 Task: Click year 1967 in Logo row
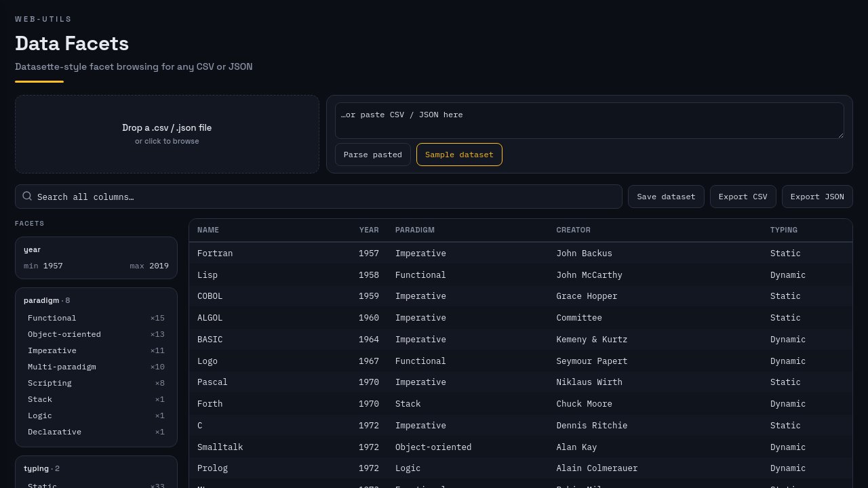369,361
